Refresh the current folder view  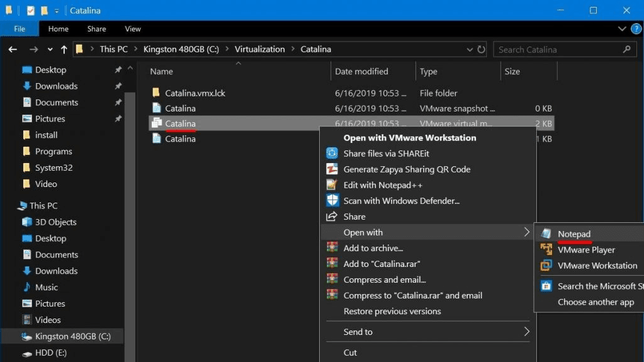pos(482,49)
